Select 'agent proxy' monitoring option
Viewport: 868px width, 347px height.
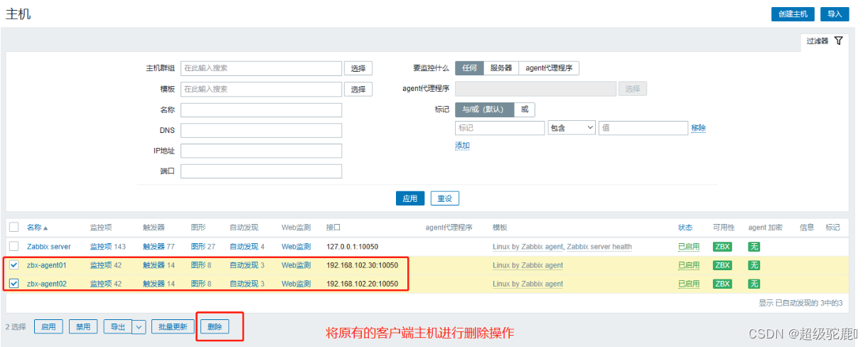[x=549, y=68]
